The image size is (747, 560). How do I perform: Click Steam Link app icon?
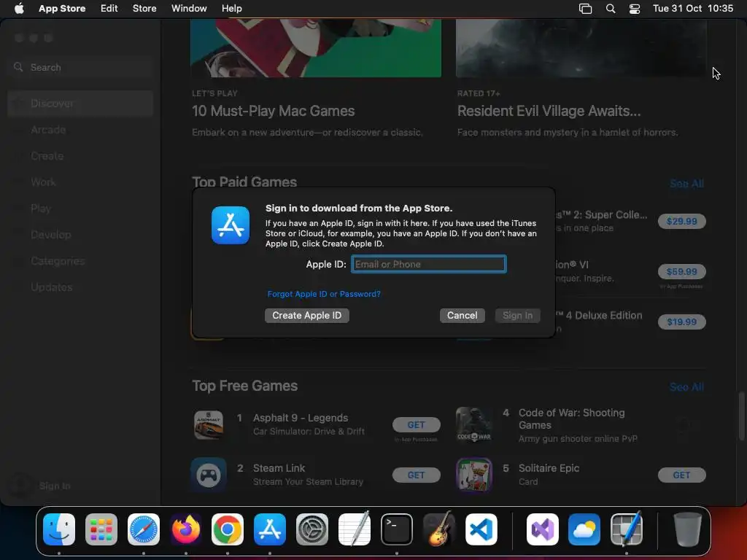click(209, 475)
